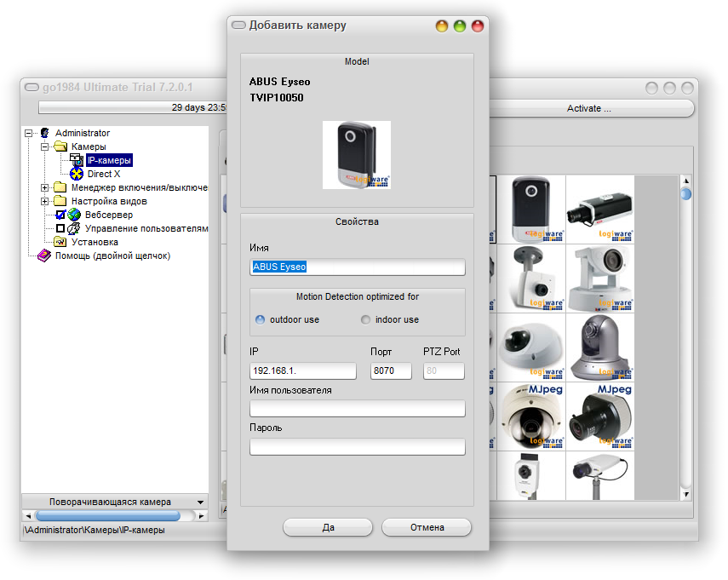The width and height of the screenshot is (728, 580).
Task: Expand the Менеджер включения/выключения node
Action: (x=44, y=187)
